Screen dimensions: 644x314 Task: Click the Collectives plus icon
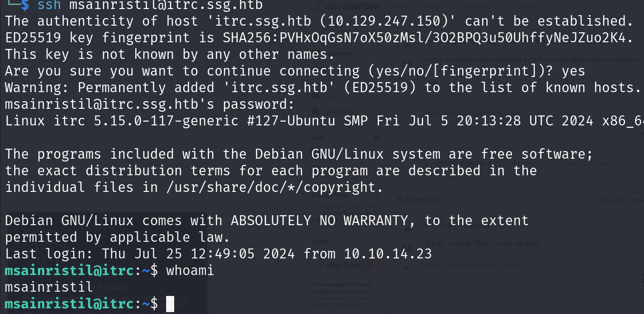coord(376,195)
